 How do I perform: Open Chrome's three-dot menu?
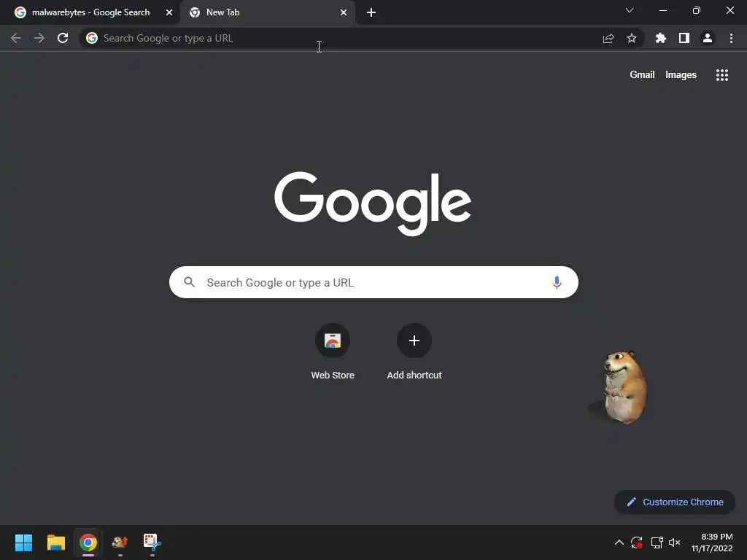[x=731, y=38]
